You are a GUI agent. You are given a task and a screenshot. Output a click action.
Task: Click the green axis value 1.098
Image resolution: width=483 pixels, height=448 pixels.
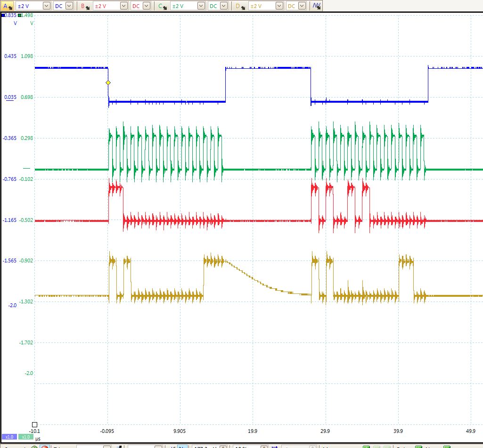click(x=27, y=56)
